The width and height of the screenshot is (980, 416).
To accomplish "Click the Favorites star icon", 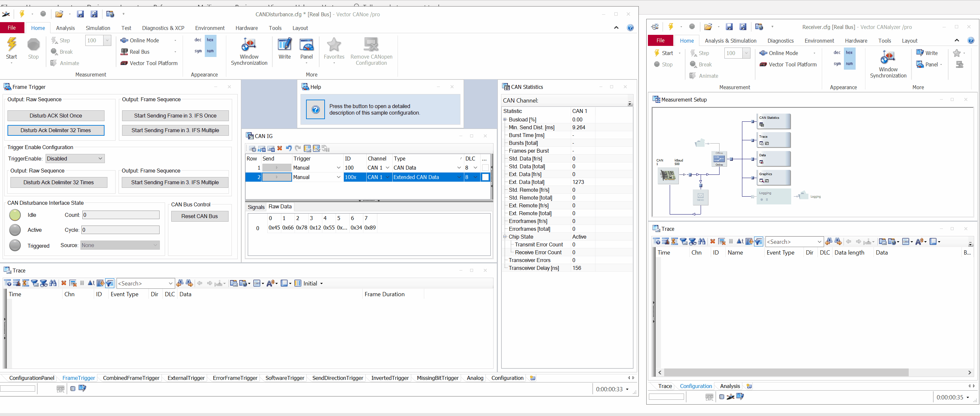I will point(334,45).
